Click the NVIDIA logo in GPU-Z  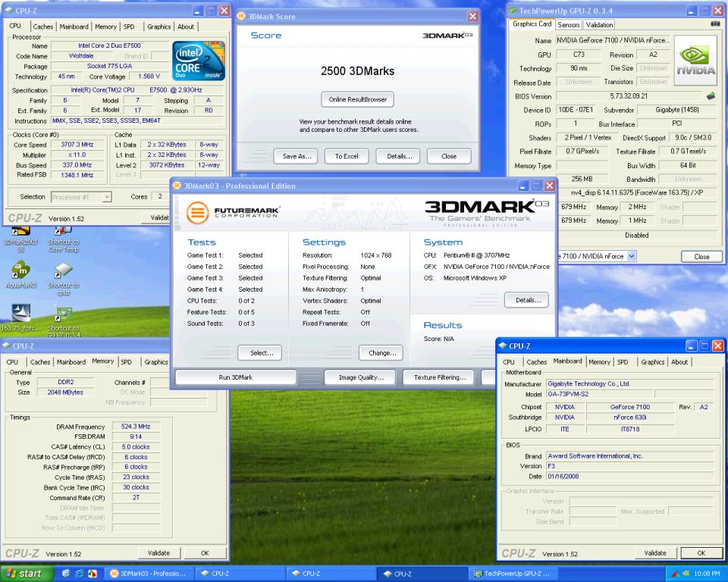pyautogui.click(x=695, y=61)
